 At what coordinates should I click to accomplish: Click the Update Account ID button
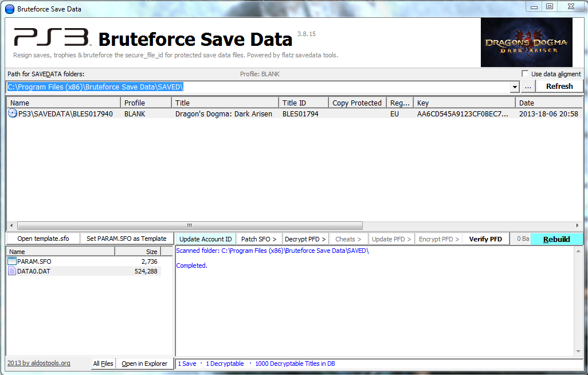(x=206, y=239)
